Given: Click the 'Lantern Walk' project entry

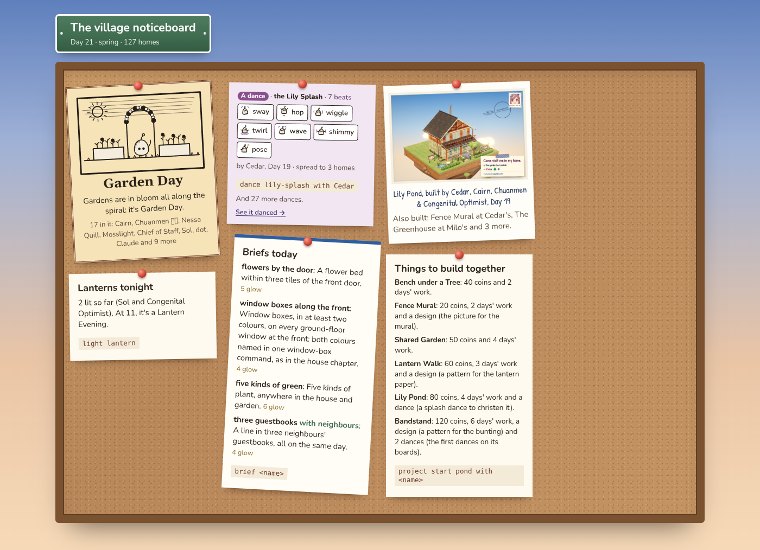Looking at the screenshot, I should click(457, 374).
